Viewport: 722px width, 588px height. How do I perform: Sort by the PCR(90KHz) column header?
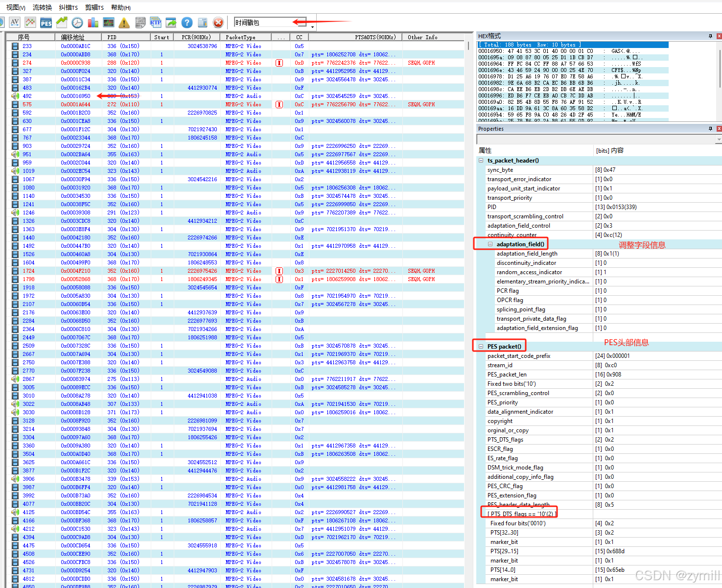[196, 37]
